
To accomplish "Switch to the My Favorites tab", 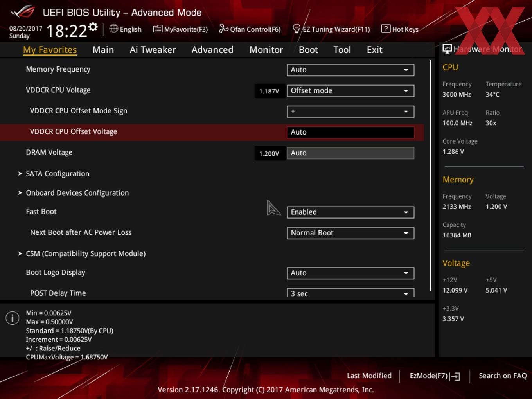I will (50, 50).
